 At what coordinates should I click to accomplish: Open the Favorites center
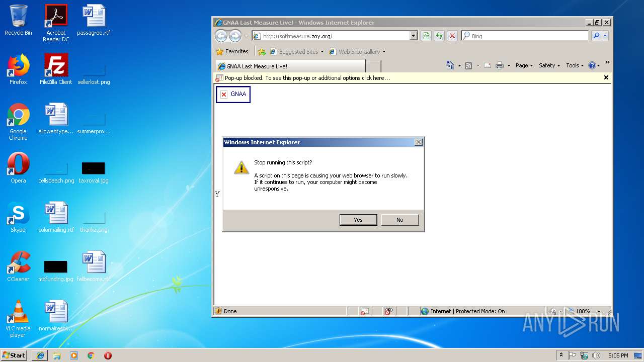pyautogui.click(x=232, y=51)
